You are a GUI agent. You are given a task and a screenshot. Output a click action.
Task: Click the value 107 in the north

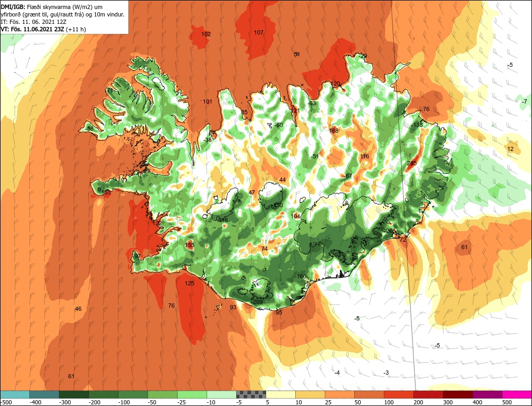pyautogui.click(x=259, y=32)
